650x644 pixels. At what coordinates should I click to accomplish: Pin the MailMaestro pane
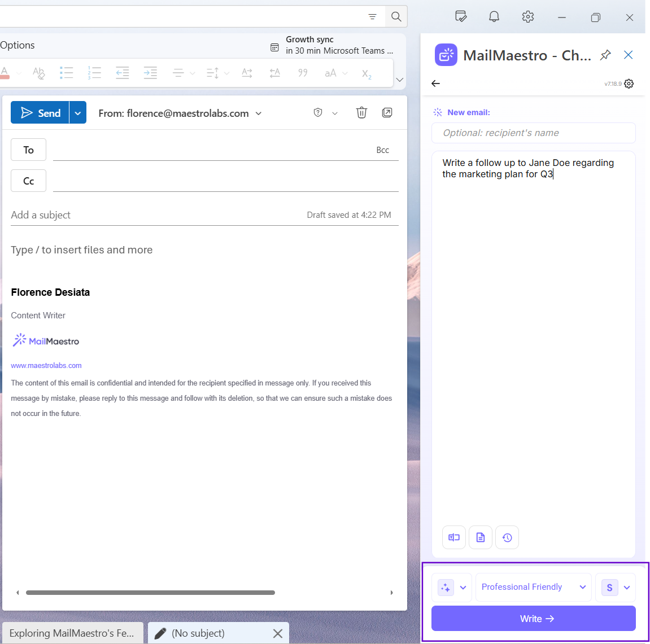coord(605,55)
